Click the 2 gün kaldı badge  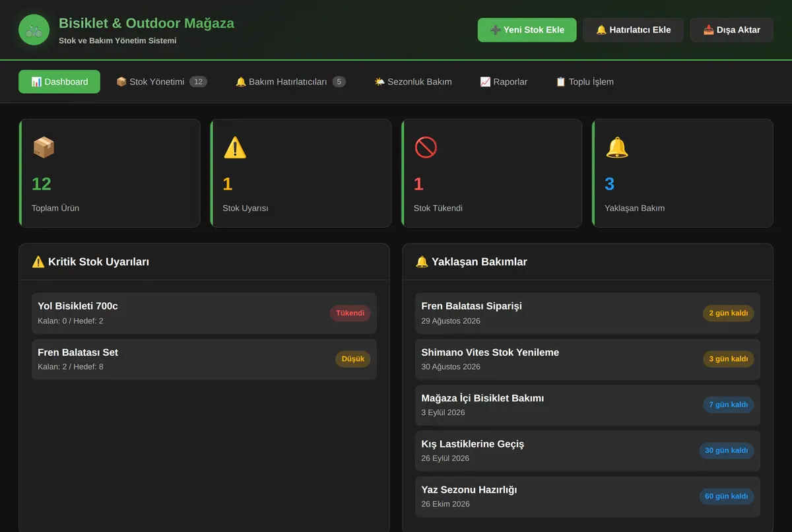click(x=729, y=314)
